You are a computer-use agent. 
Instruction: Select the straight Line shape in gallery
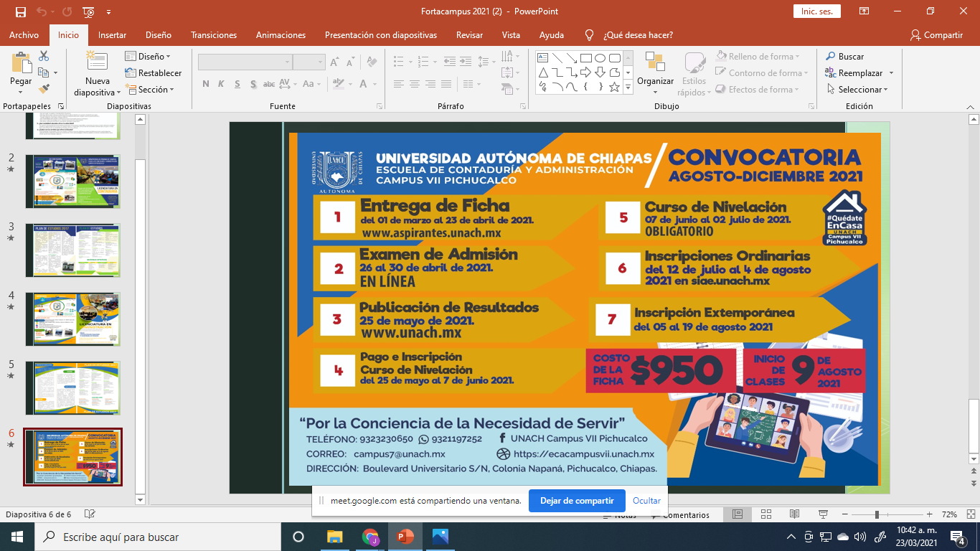click(557, 58)
